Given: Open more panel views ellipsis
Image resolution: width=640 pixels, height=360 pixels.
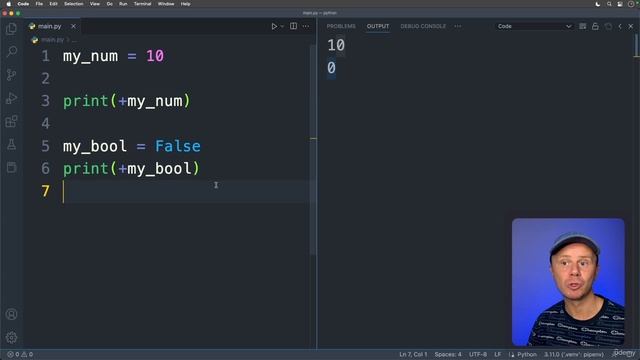Looking at the screenshot, I should coord(458,26).
